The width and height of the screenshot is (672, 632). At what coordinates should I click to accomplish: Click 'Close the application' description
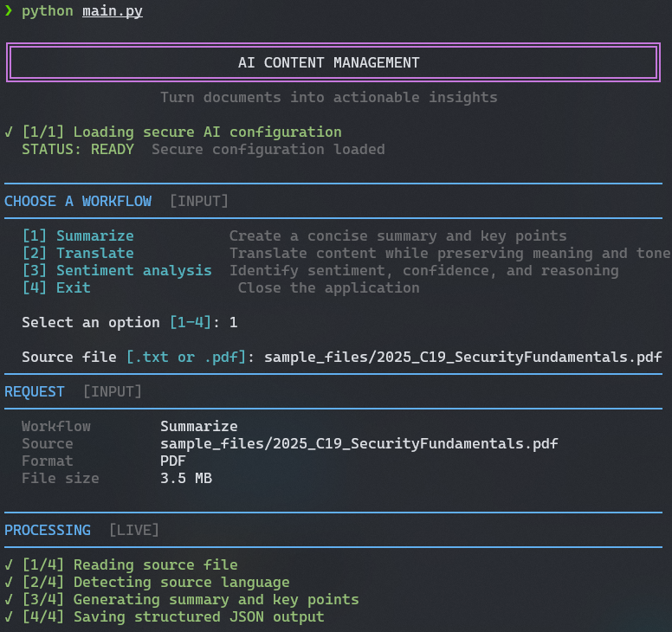tap(329, 288)
